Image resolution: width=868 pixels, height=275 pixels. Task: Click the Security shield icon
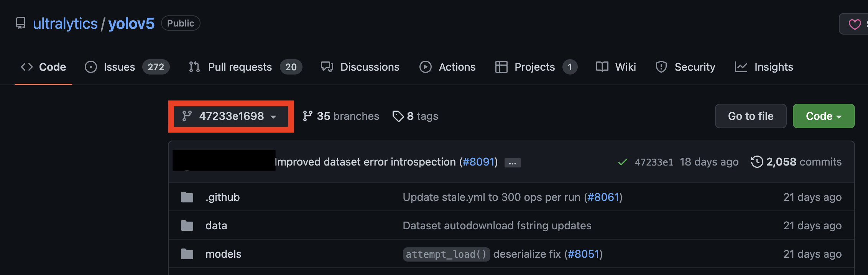[661, 67]
